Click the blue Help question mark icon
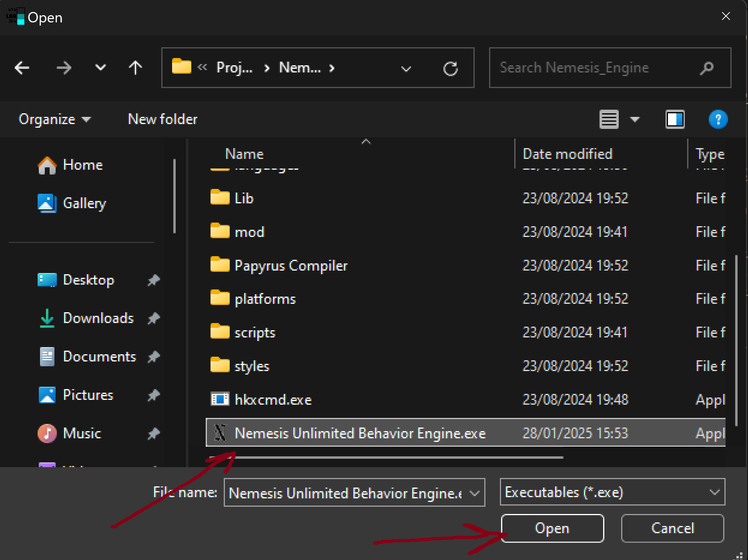 point(718,119)
